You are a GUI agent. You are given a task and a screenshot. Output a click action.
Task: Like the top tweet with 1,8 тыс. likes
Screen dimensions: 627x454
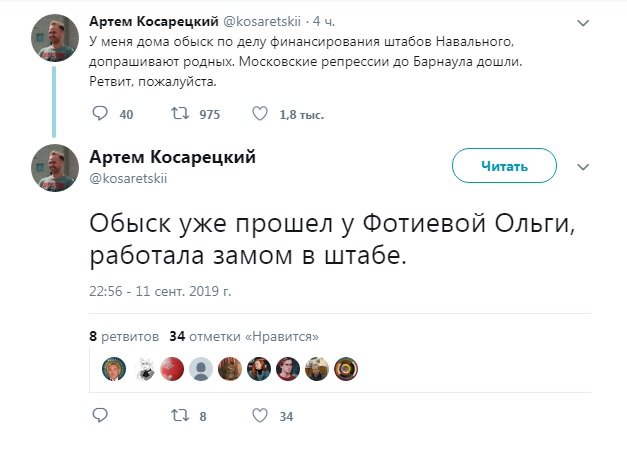pos(260,115)
